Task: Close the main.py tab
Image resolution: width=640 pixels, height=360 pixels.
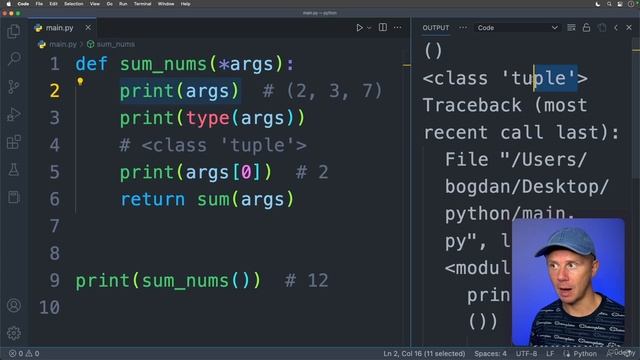Action: click(88, 28)
